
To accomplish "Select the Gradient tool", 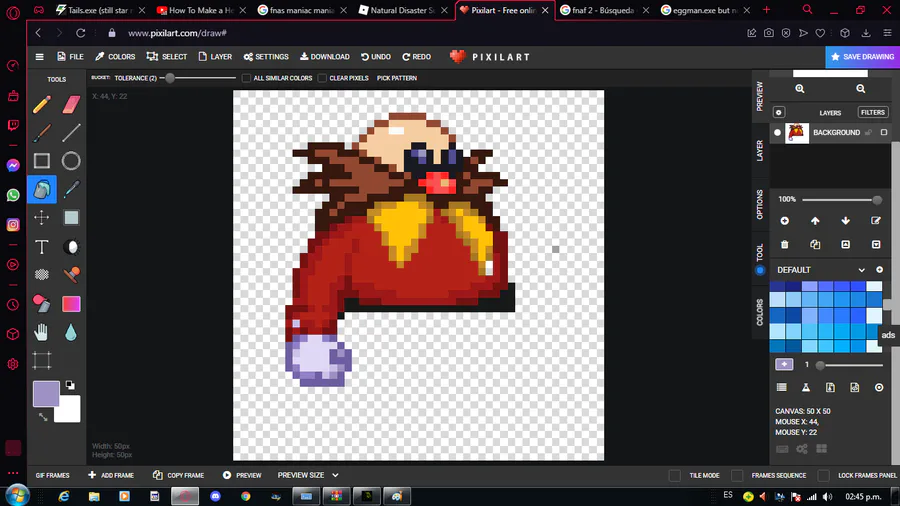I will 71,303.
